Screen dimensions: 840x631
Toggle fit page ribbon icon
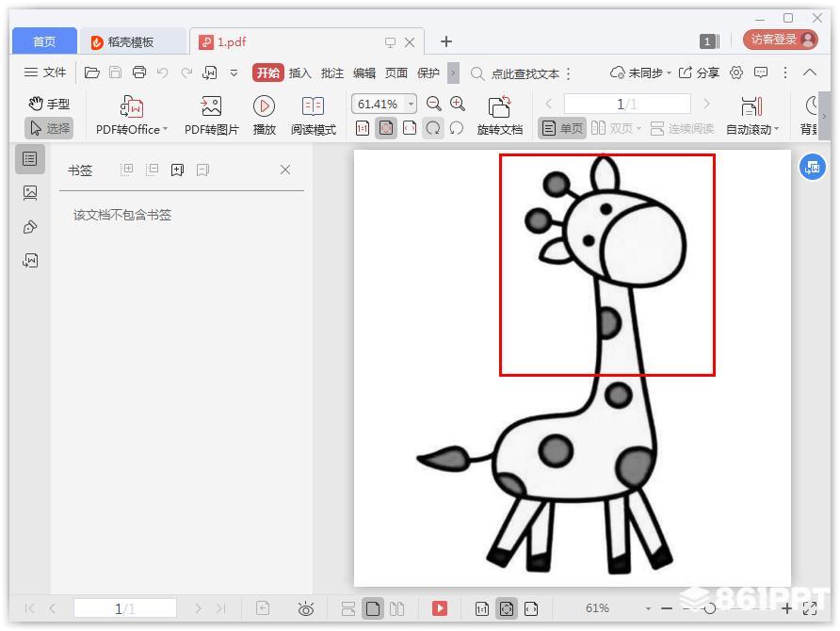click(386, 128)
